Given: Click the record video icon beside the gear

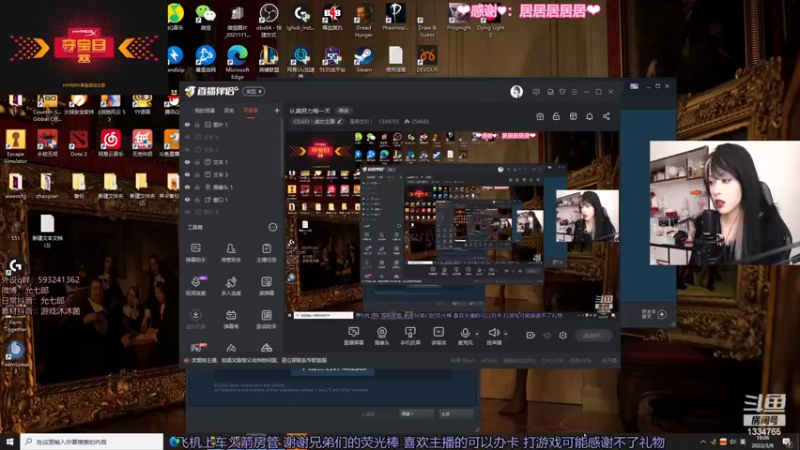Looking at the screenshot, I should pos(531,335).
